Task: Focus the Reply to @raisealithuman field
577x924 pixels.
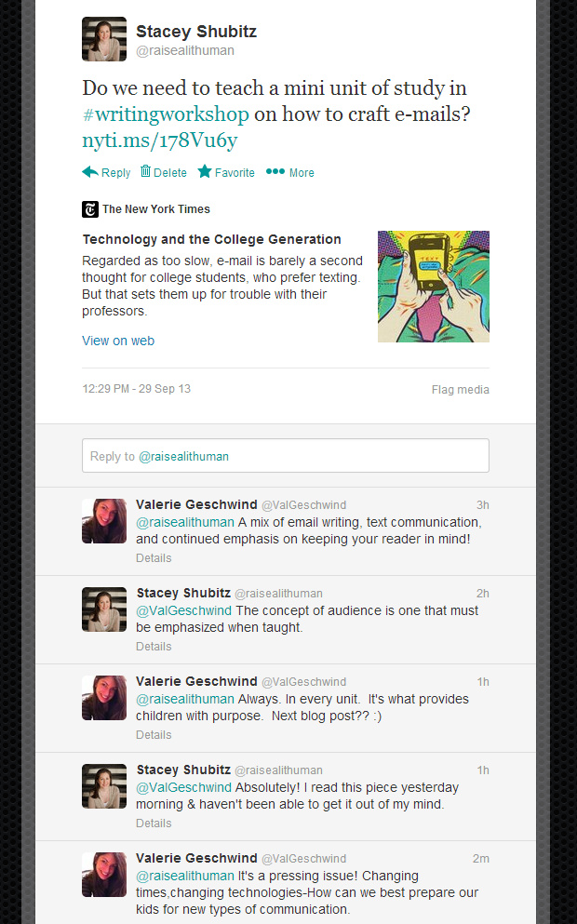Action: 285,456
